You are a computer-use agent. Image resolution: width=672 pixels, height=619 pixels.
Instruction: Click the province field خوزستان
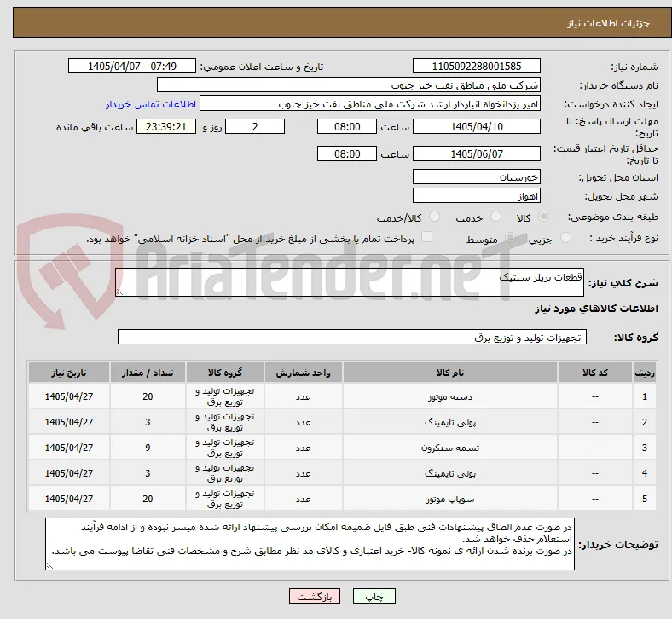(x=476, y=176)
